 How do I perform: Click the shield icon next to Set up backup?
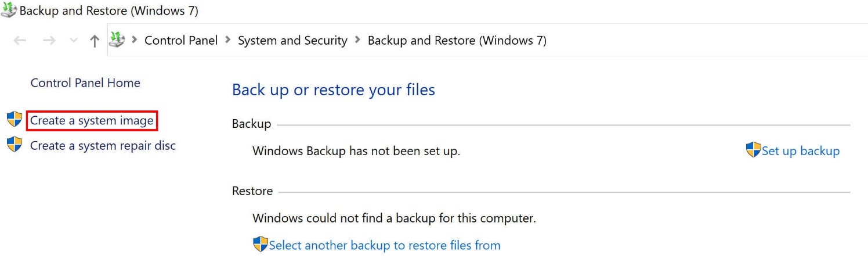pyautogui.click(x=753, y=150)
